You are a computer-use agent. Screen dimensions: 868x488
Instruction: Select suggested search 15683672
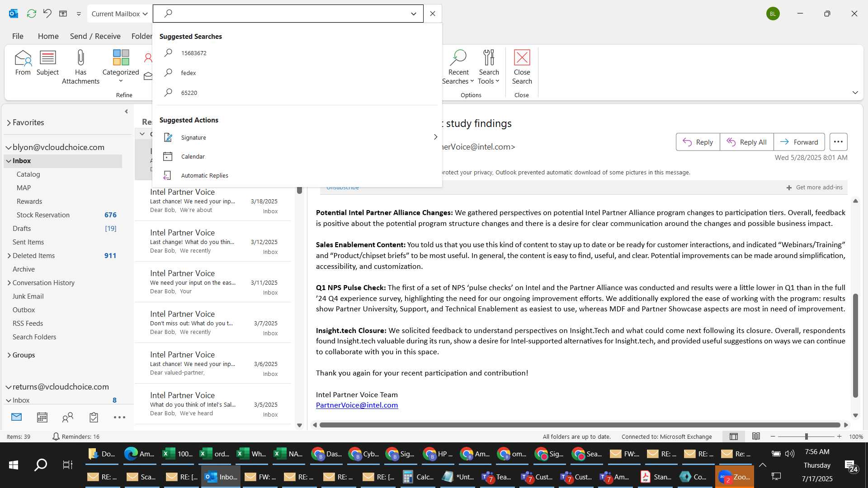coord(297,53)
